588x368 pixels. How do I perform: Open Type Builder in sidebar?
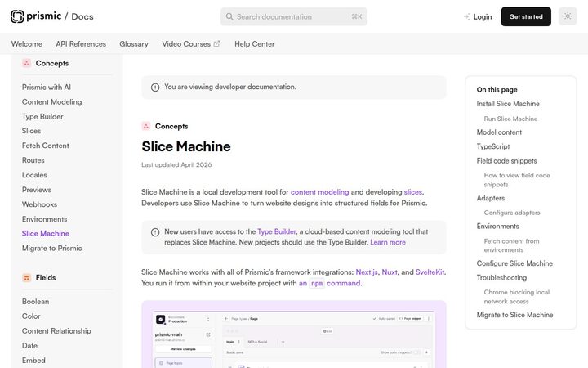tap(42, 116)
